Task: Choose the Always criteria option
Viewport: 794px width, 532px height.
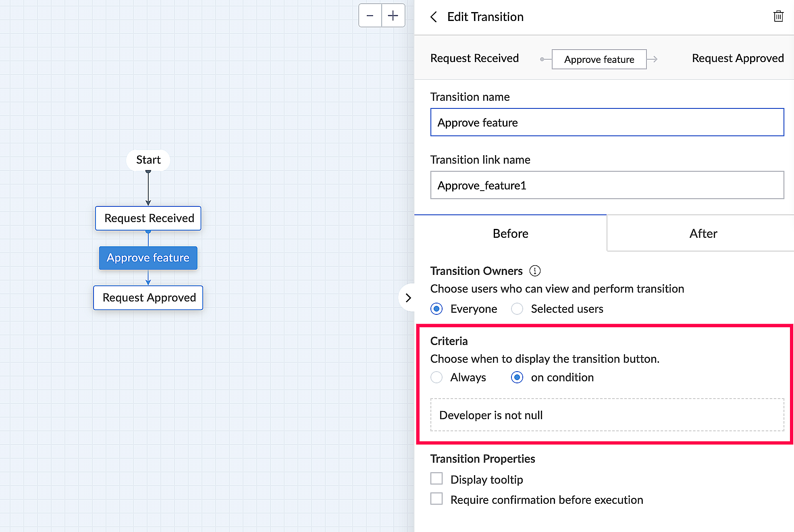Action: coord(436,377)
